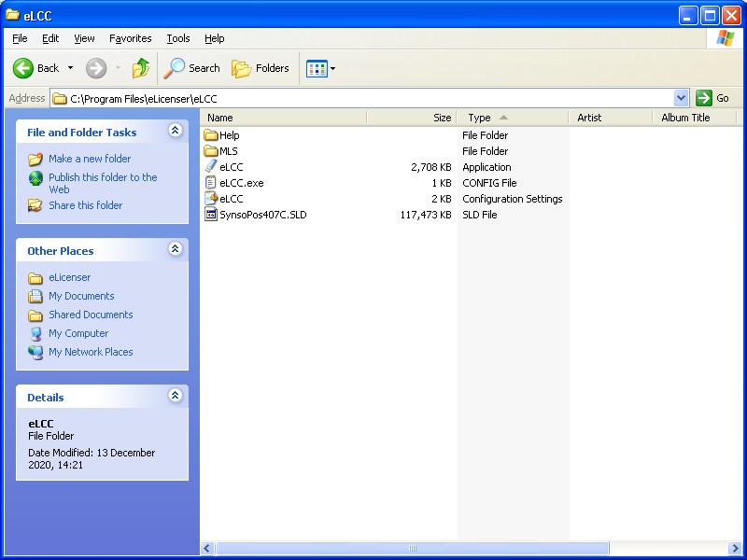Click Share this folder link
The height and width of the screenshot is (560, 747).
pos(85,205)
